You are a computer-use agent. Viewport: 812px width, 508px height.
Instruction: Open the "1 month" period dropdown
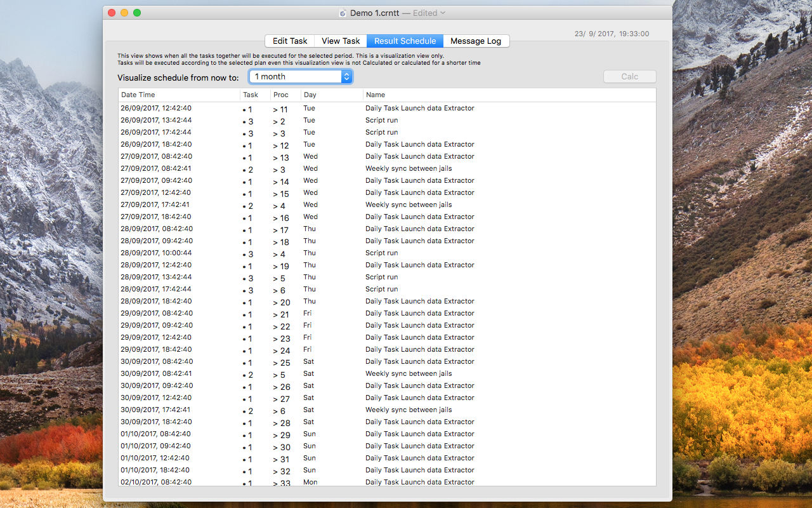click(300, 76)
